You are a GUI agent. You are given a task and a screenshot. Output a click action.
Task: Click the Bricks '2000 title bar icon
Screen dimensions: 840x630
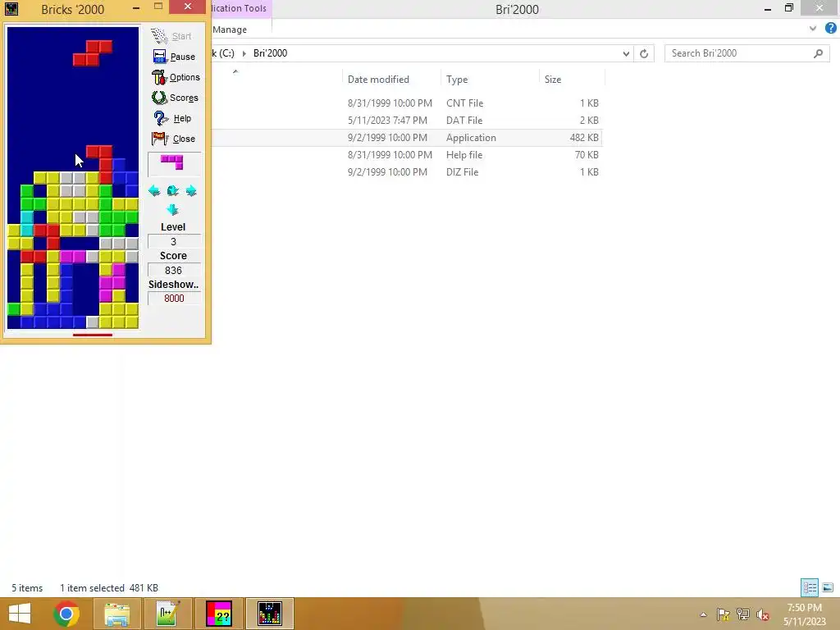[x=11, y=8]
